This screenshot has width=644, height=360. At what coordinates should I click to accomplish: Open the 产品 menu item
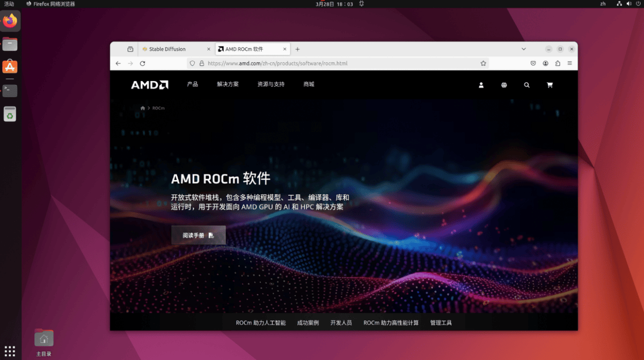pyautogui.click(x=192, y=84)
